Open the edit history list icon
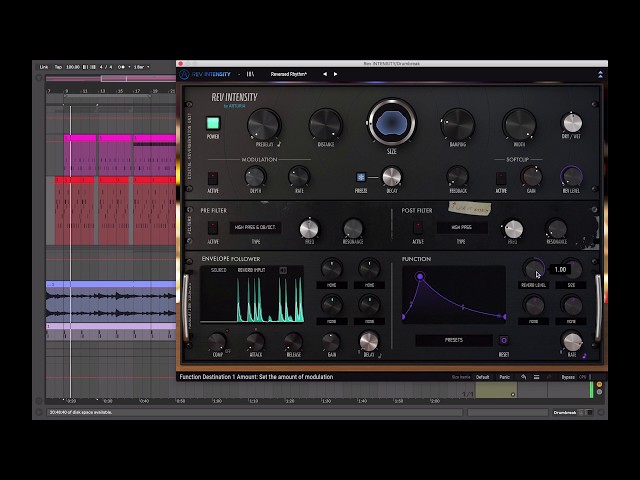 pyautogui.click(x=536, y=377)
